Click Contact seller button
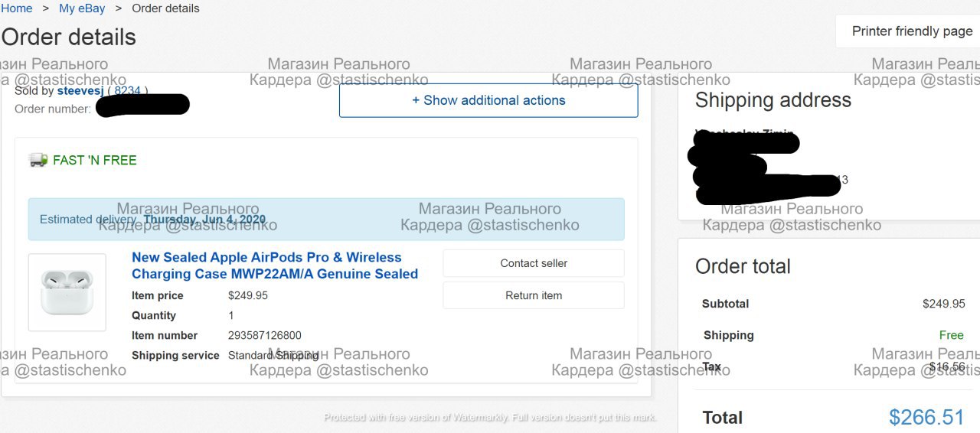This screenshot has height=433, width=980. pyautogui.click(x=534, y=263)
